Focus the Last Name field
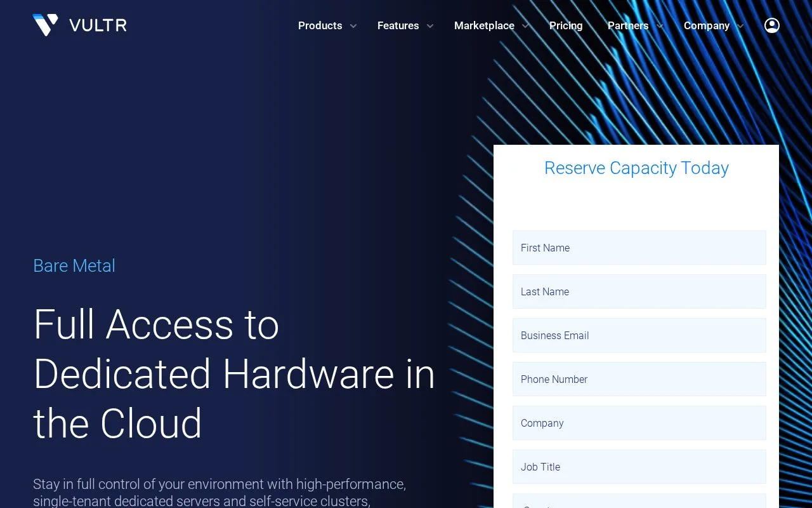 639,291
